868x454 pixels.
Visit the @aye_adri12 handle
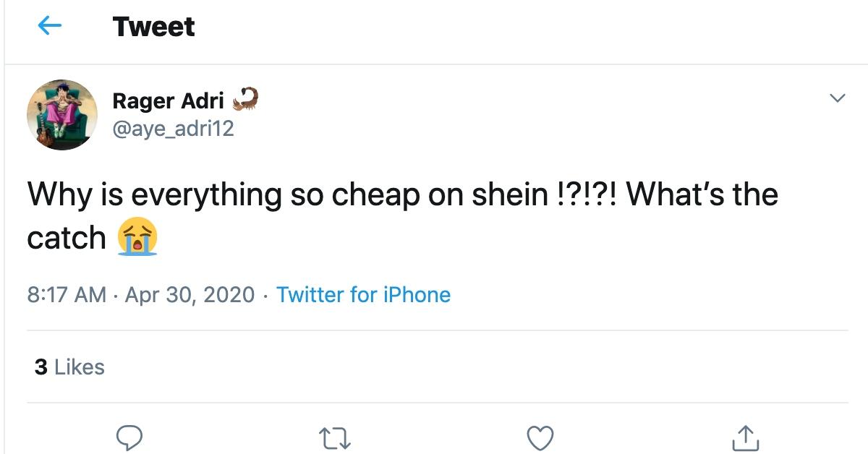173,128
